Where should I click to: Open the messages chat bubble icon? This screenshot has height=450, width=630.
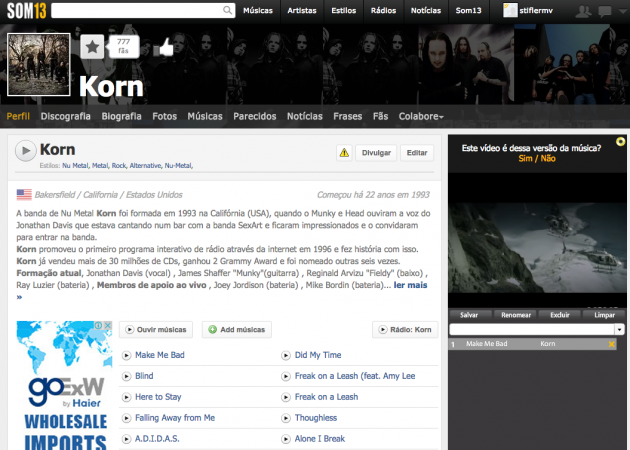point(605,11)
